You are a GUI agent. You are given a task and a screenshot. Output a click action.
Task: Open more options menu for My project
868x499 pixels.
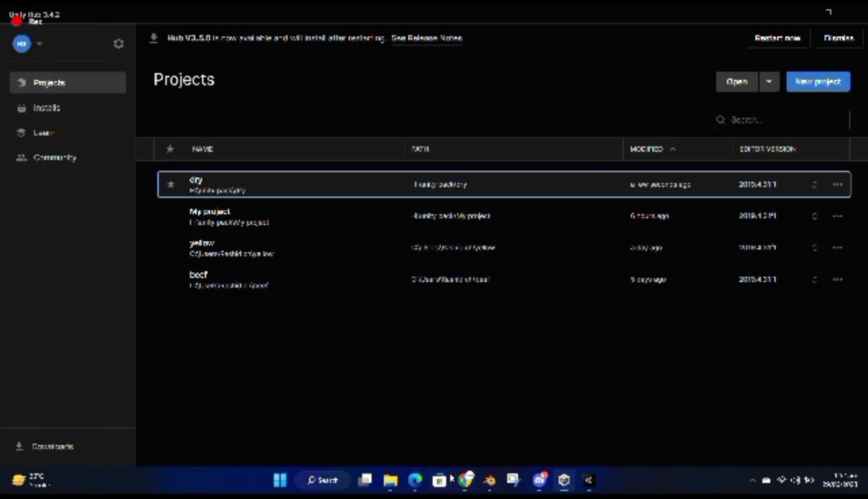838,216
